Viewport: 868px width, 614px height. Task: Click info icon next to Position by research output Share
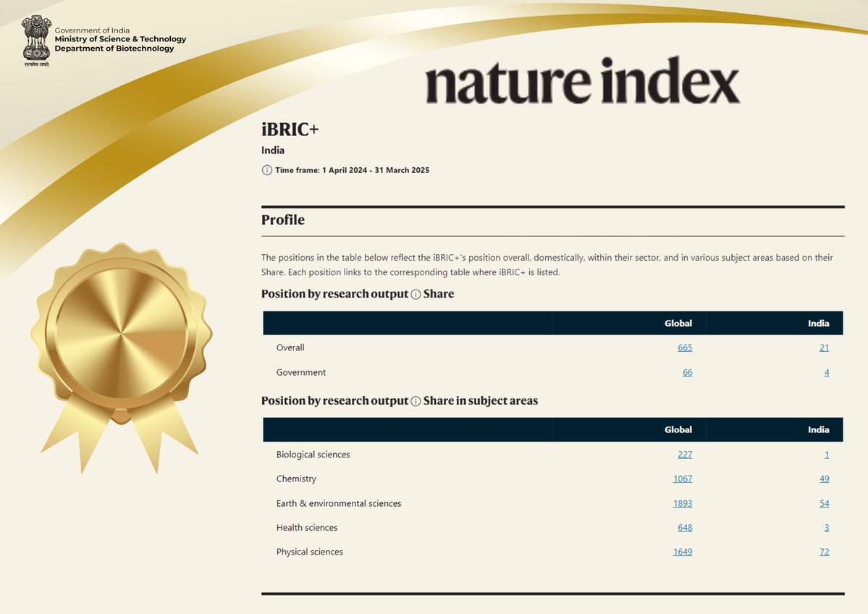pos(416,295)
